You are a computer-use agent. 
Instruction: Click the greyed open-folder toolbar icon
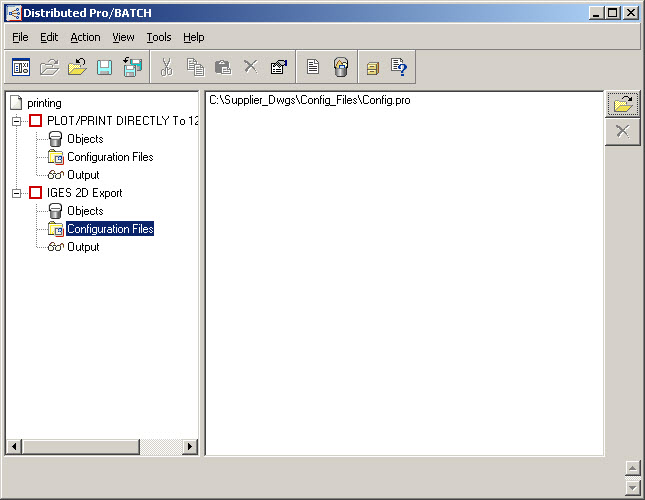coord(49,67)
